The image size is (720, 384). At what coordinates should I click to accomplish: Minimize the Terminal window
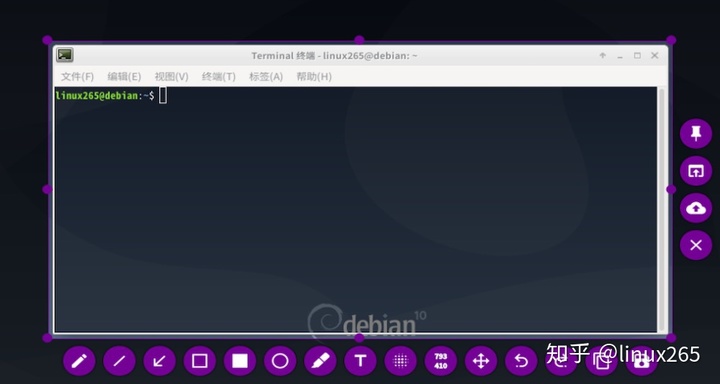tap(620, 56)
